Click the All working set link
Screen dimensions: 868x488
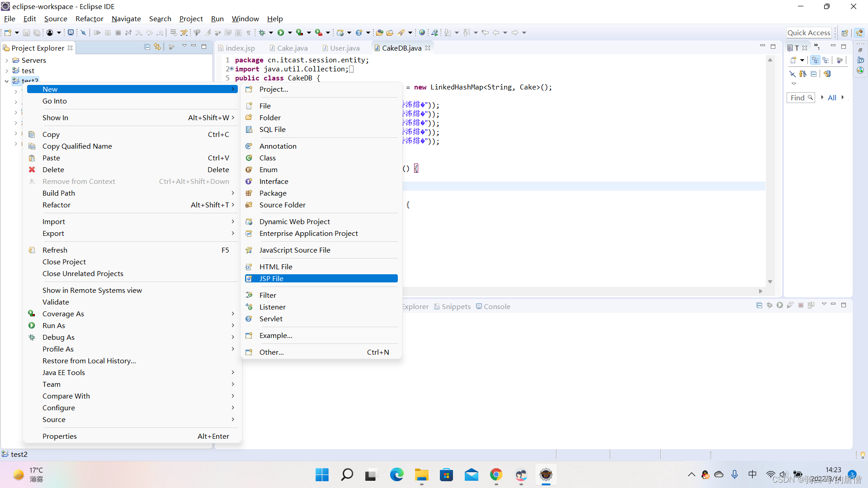pyautogui.click(x=832, y=98)
